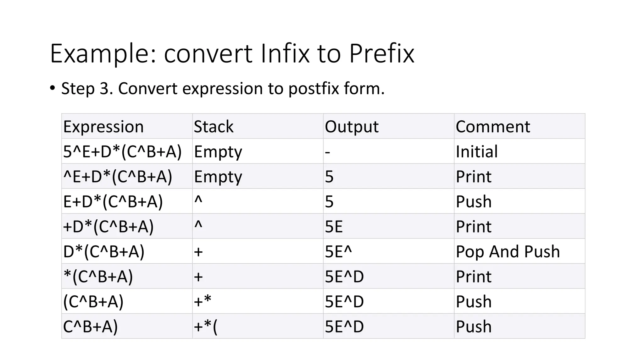
Task: Click the 'Pop And Push' comment cell
Action: point(519,251)
